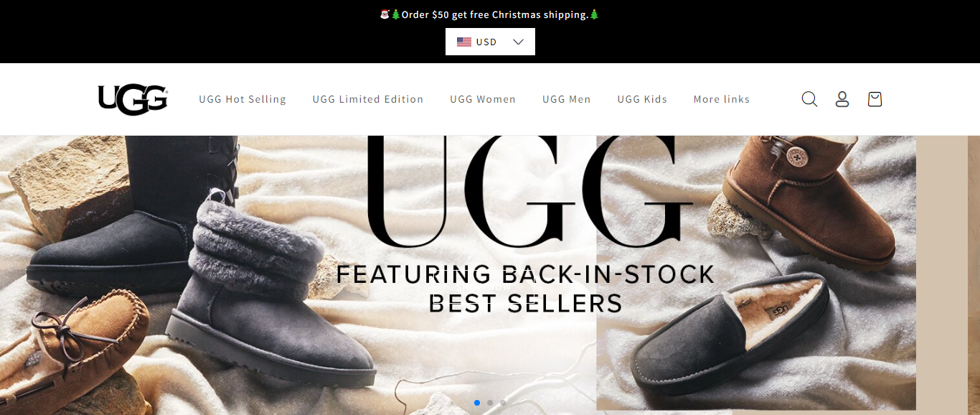This screenshot has height=415, width=980.
Task: Select UGG Men navigation link
Action: tap(567, 99)
